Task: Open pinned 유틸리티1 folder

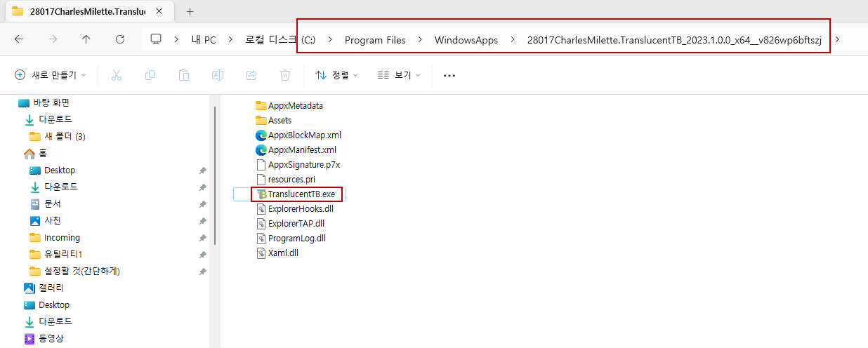Action: click(55, 254)
